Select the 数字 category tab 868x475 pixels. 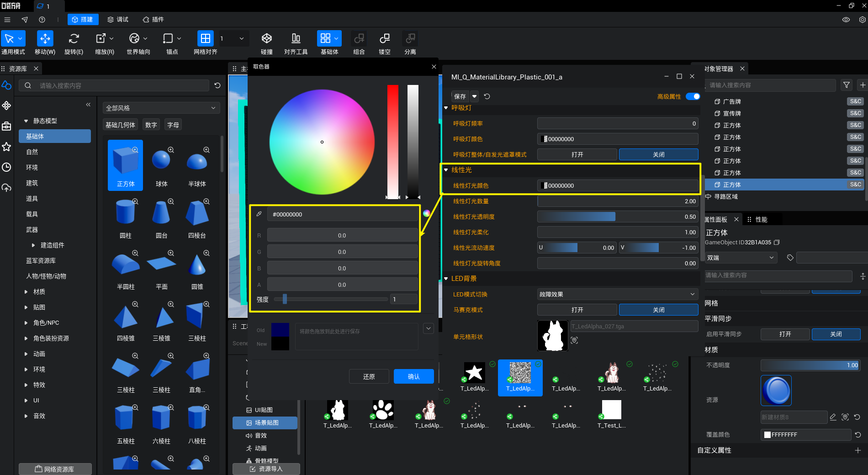pos(151,125)
